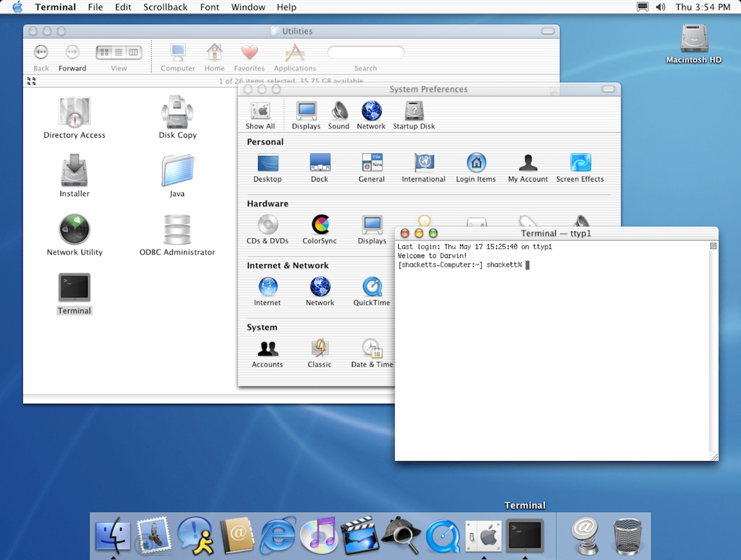Screen dimensions: 741x560
Task: Open ColorSync in the Hardware section
Action: (x=320, y=225)
